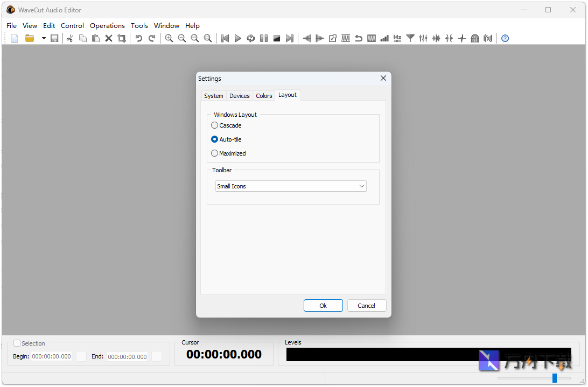Activate the Crop/Trim selection tool
588x387 pixels.
[122, 38]
